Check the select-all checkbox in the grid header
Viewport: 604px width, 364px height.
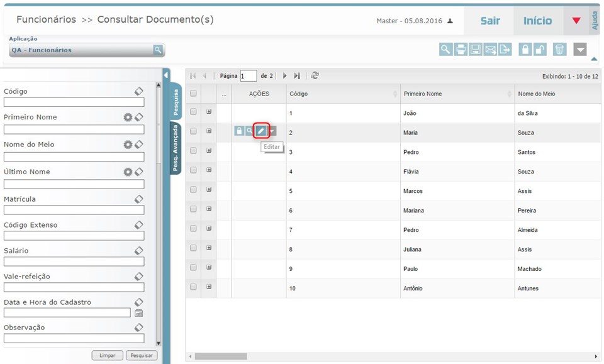193,94
